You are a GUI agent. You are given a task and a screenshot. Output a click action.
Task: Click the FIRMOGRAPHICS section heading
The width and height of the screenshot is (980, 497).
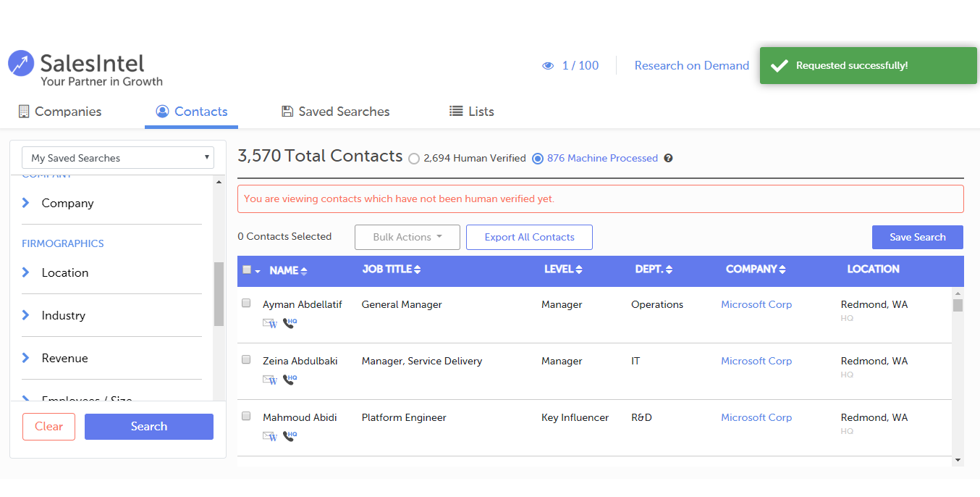63,243
